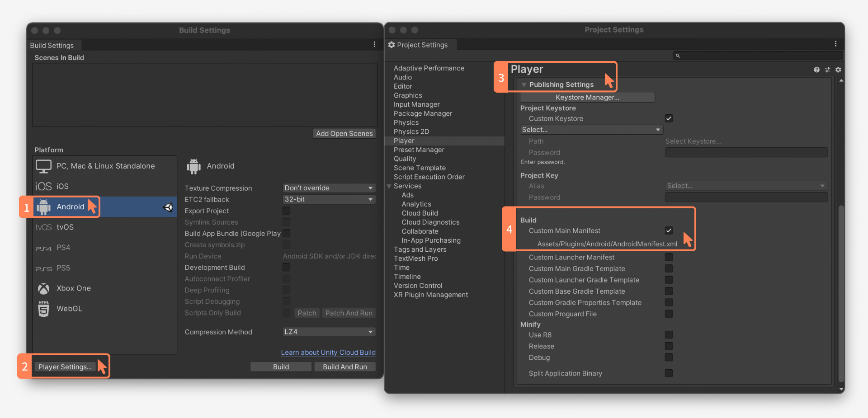This screenshot has width=868, height=418.
Task: Open Compression Method LZ4 dropdown
Action: point(329,332)
